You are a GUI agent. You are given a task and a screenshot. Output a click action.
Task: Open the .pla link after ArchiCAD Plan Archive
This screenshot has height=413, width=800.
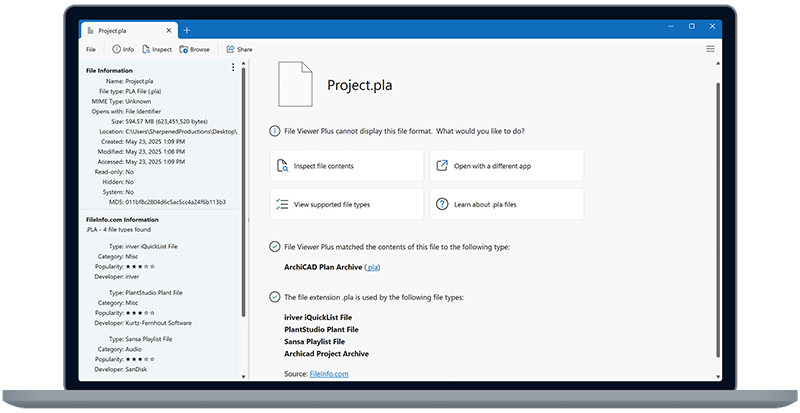click(372, 267)
